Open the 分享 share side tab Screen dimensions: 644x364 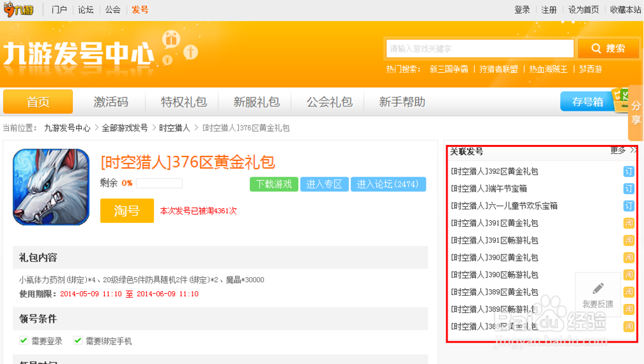636,113
